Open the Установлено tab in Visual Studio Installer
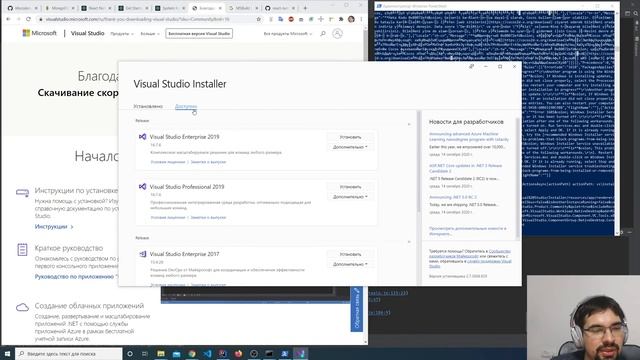640x360 pixels. [x=148, y=106]
